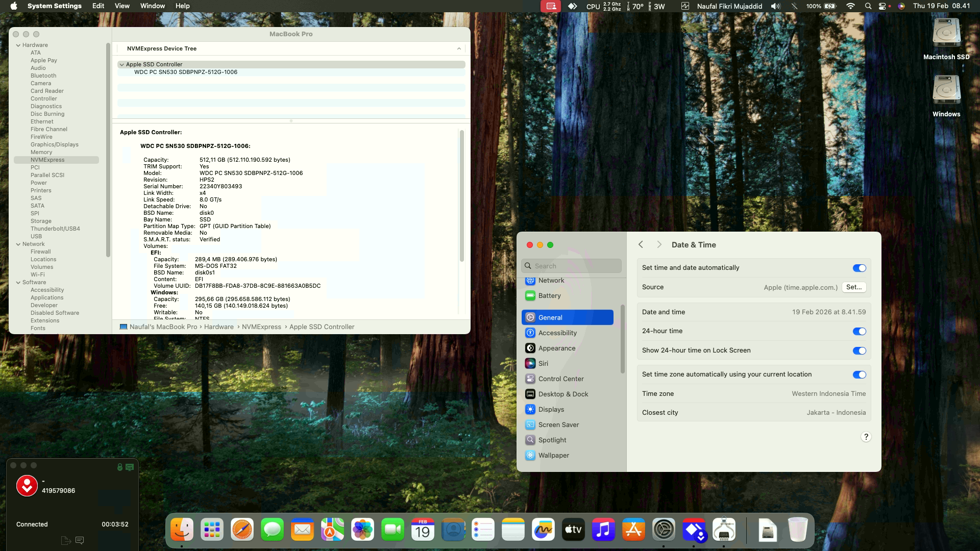Select WDC PC SN530 device row
The width and height of the screenshot is (980, 551).
click(x=291, y=72)
